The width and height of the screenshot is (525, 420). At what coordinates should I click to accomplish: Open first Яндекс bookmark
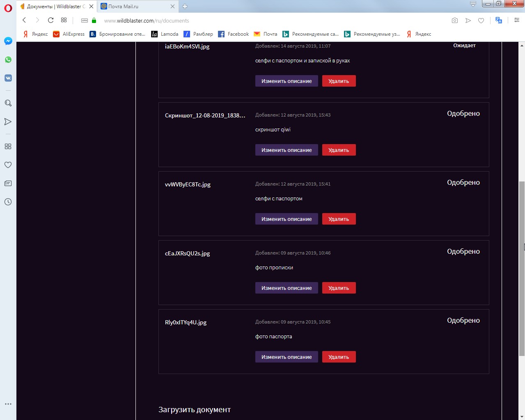[x=35, y=34]
